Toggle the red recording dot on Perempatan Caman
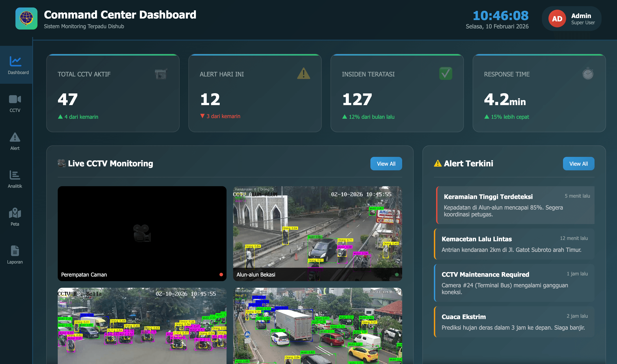 point(221,275)
